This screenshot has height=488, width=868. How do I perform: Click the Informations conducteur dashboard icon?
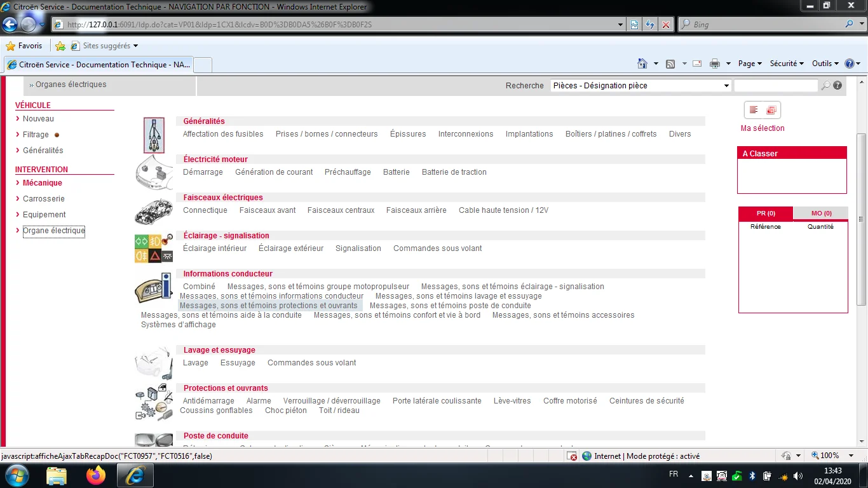click(x=154, y=287)
